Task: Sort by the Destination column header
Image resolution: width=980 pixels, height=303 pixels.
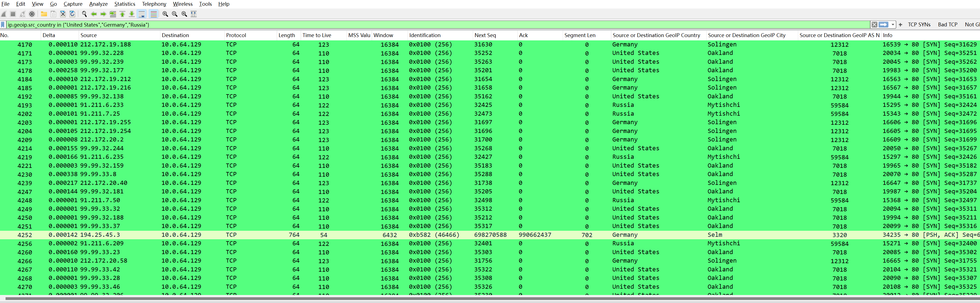Action: (192, 35)
